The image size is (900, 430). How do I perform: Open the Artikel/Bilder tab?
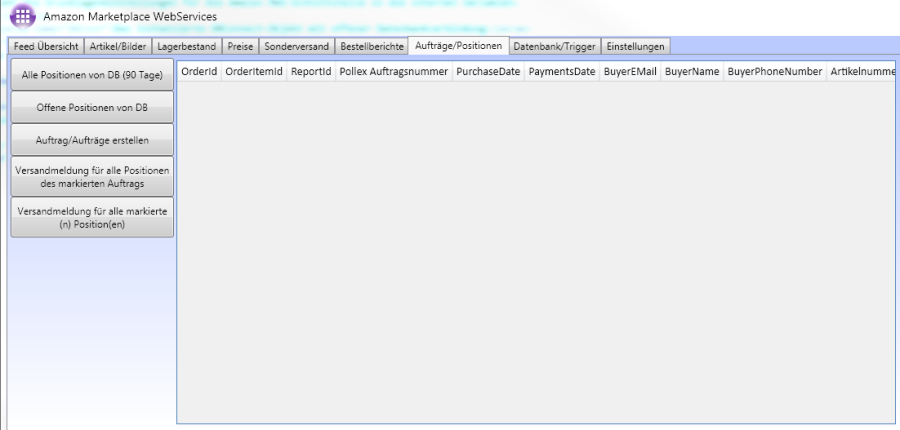click(119, 47)
